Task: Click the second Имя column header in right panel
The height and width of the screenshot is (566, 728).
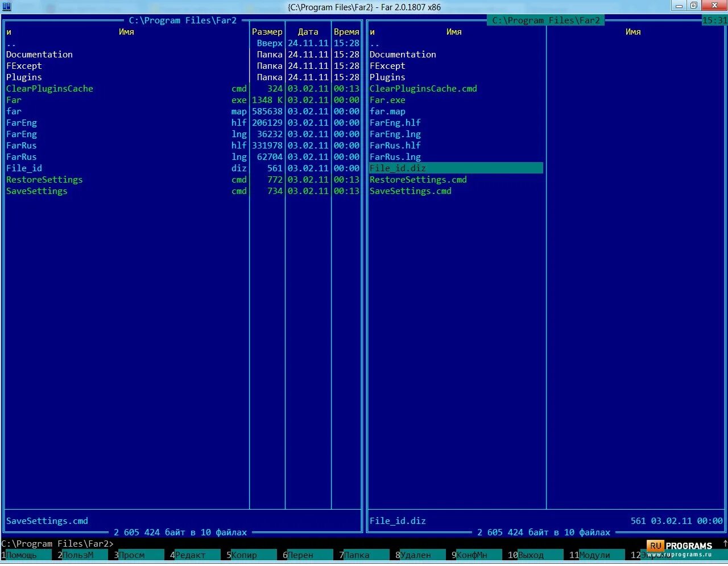Action: (x=633, y=32)
